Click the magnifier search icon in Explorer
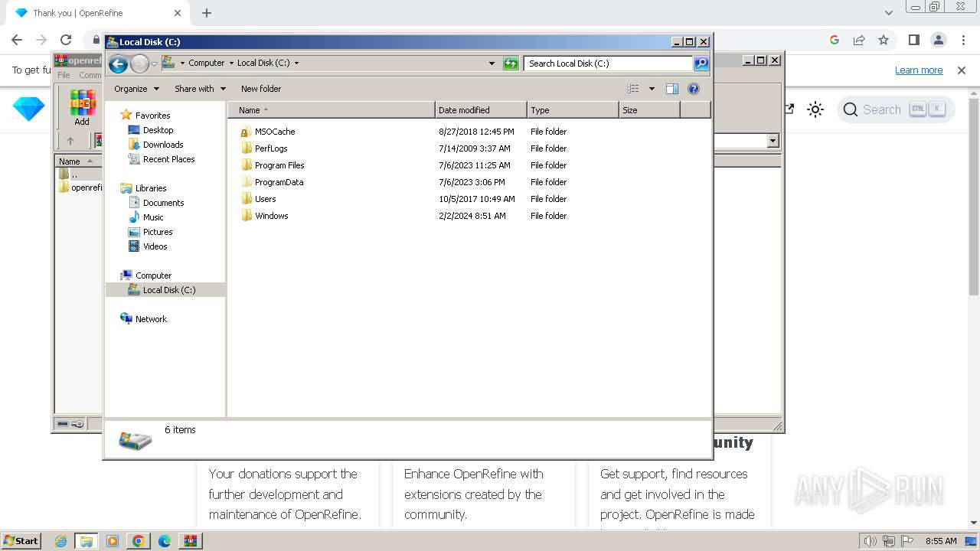 701,64
